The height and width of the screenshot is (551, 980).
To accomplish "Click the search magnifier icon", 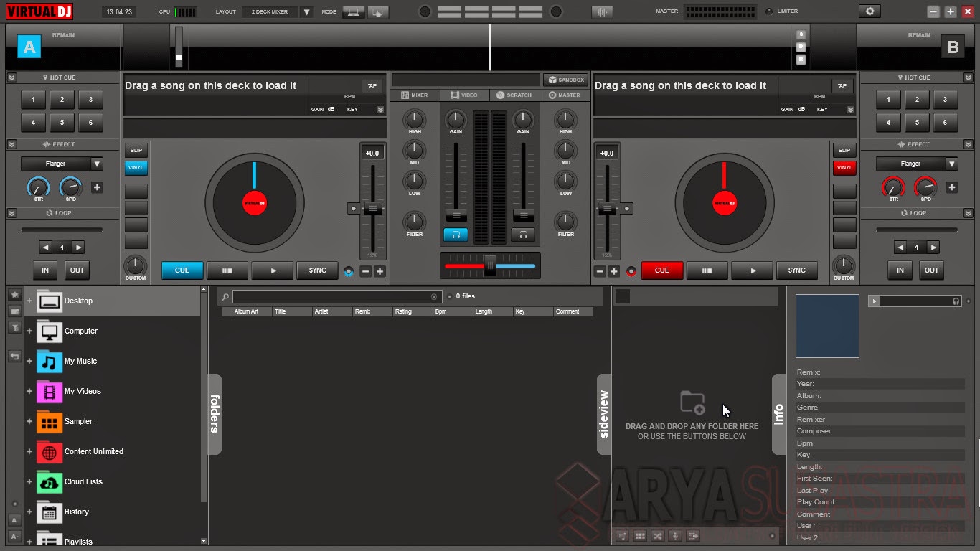I will point(225,296).
